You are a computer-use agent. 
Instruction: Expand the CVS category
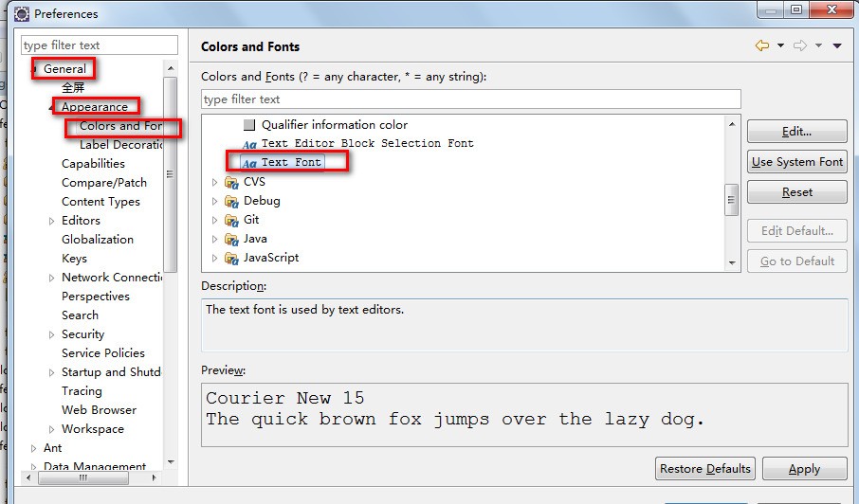[215, 182]
